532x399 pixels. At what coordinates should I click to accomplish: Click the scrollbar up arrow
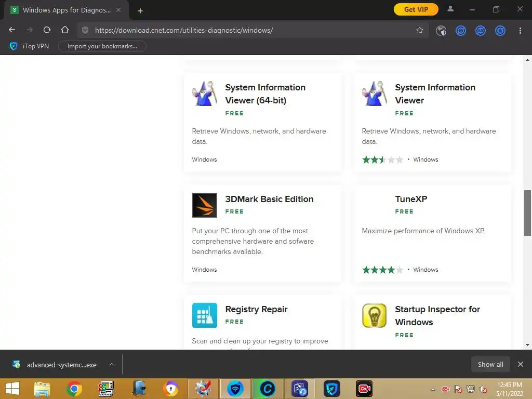[x=528, y=60]
